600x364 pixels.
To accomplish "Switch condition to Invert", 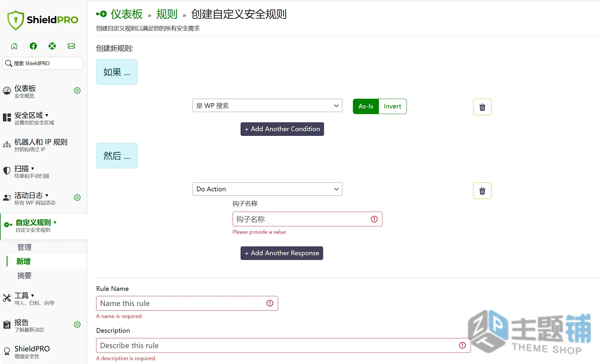I will [392, 106].
